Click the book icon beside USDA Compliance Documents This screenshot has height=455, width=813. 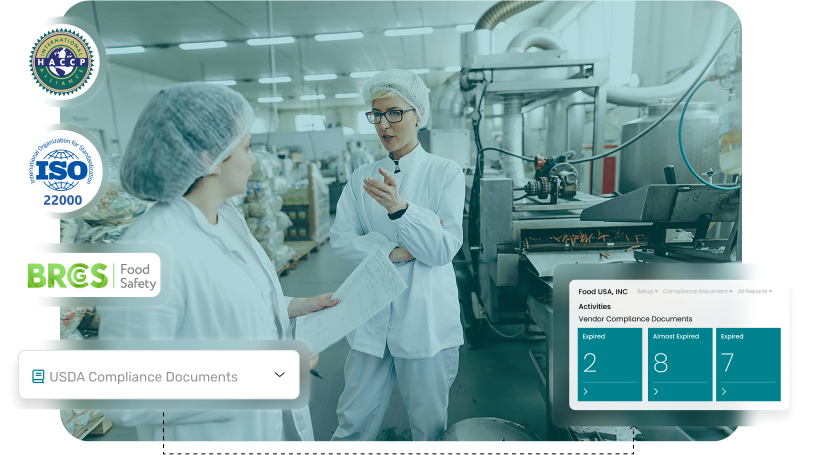click(38, 377)
